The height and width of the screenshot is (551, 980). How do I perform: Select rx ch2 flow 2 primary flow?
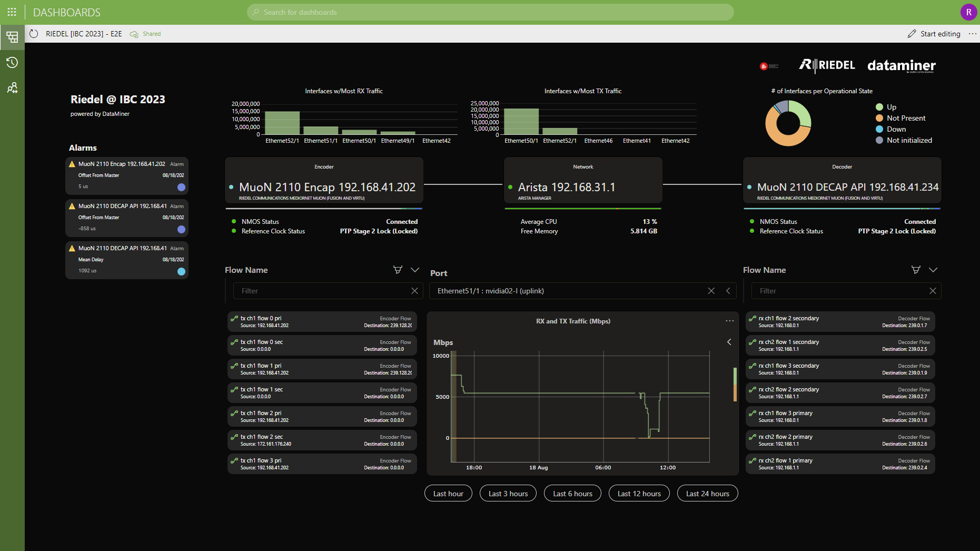(840, 440)
